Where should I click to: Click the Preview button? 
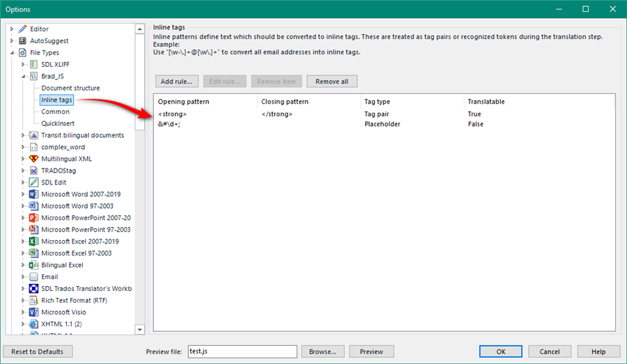point(371,351)
